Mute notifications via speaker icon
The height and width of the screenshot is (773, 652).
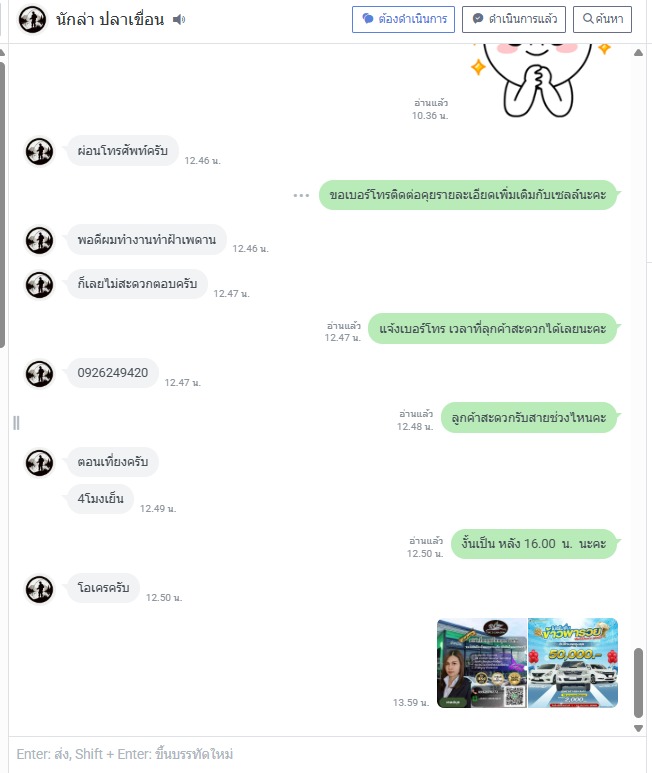179,19
